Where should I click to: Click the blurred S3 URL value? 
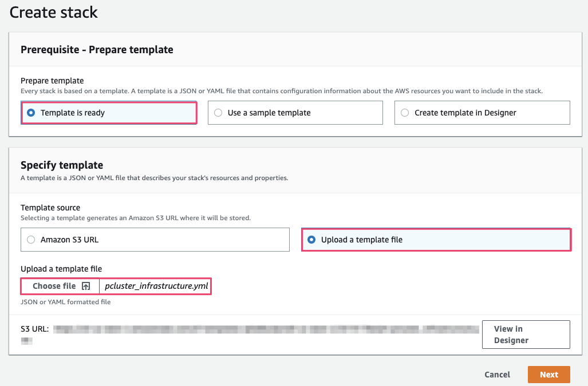(x=266, y=329)
